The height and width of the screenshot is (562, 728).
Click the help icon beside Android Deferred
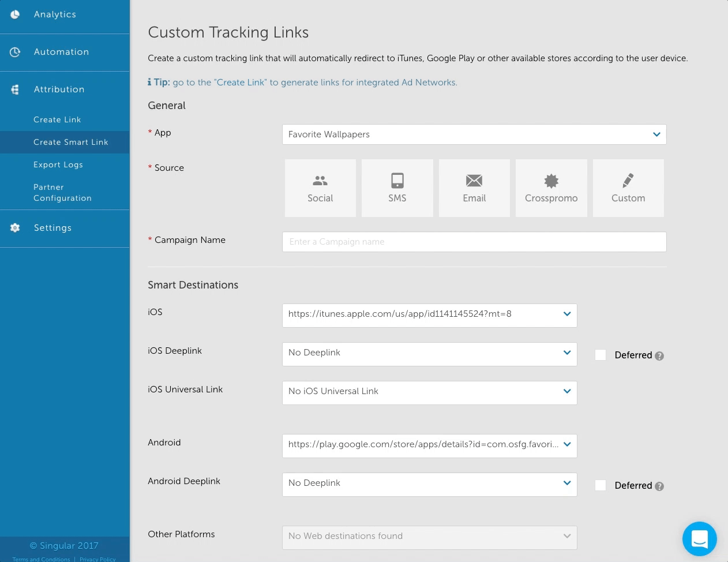pos(659,486)
